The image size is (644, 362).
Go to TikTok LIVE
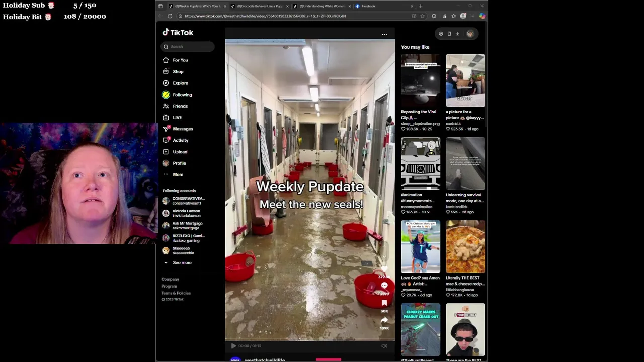pos(172,118)
